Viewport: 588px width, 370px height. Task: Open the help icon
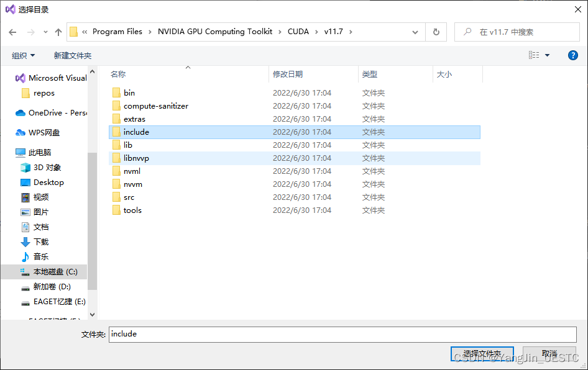point(572,55)
